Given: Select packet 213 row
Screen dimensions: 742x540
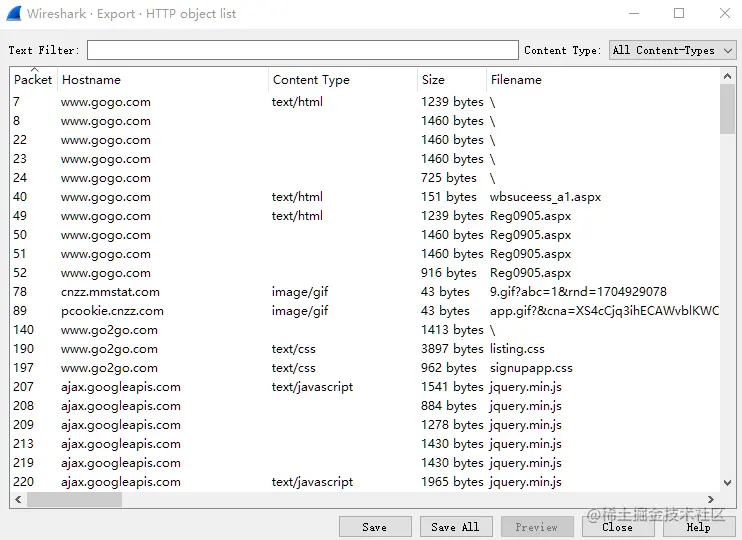Looking at the screenshot, I should (x=364, y=443).
